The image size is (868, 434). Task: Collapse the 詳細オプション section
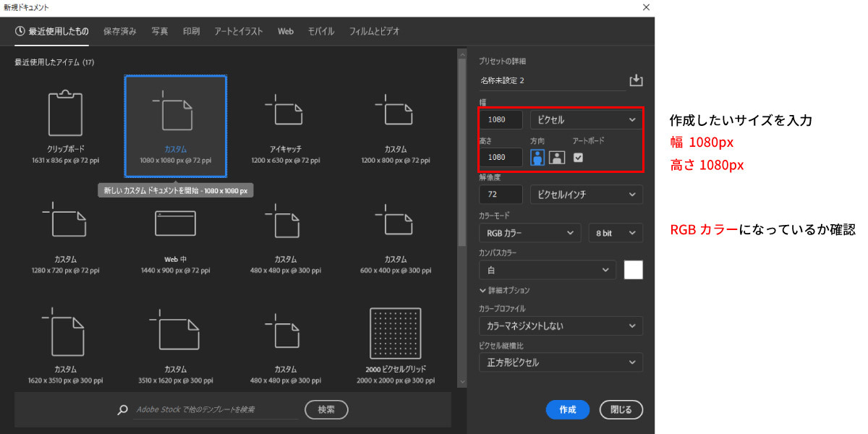pyautogui.click(x=505, y=290)
